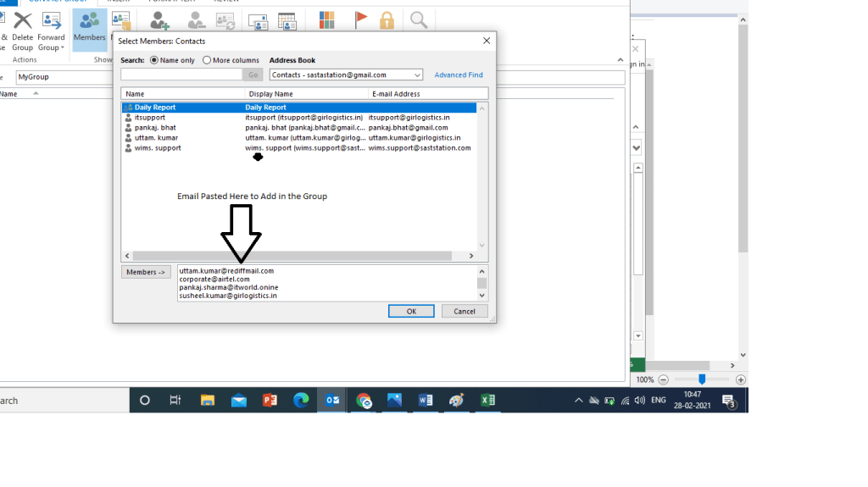
Task: Show hidden system tray icons
Action: point(579,401)
